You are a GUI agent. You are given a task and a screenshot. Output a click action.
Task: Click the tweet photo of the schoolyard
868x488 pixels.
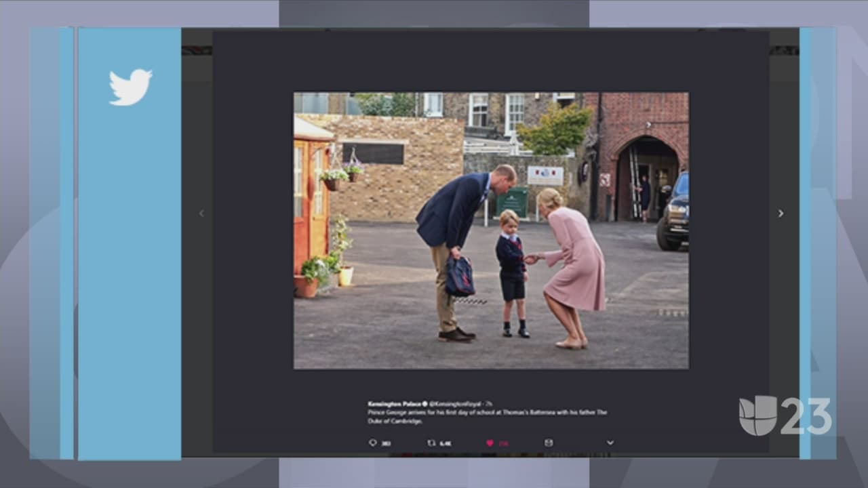tap(490, 230)
